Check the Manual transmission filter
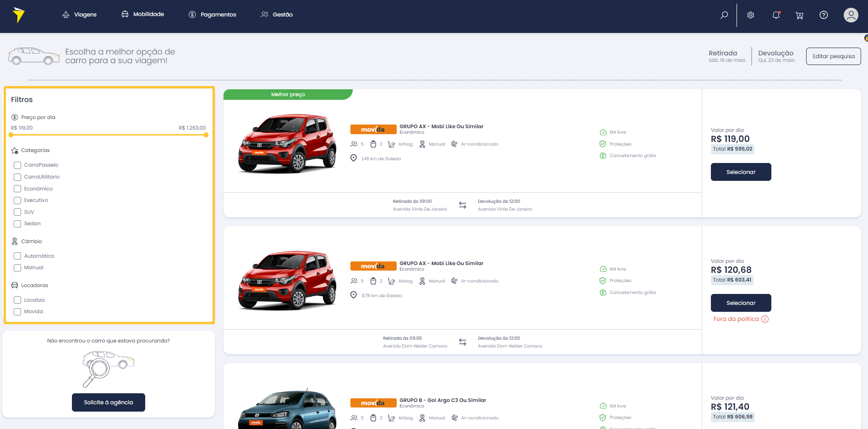 click(17, 268)
